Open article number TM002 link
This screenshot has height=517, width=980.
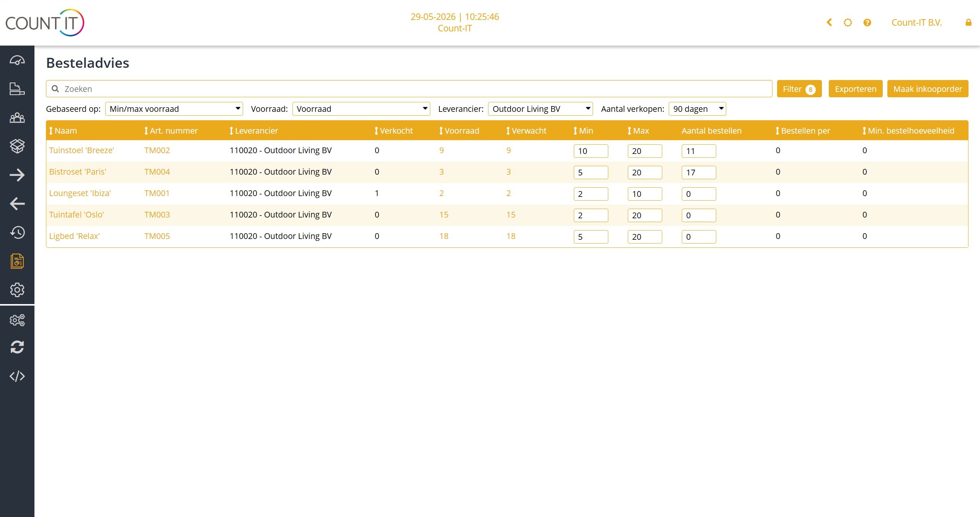[x=157, y=150]
